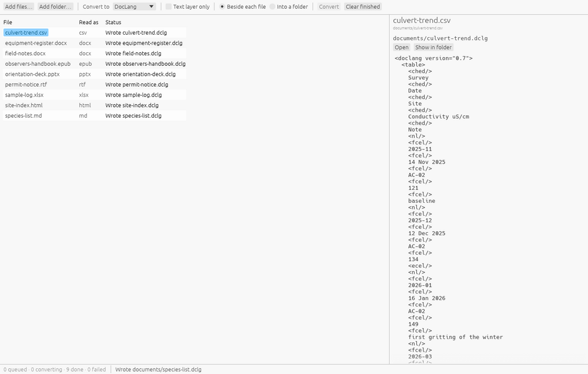Click status Wrote observers-handbook.dclg
588x374 pixels.
[145, 64]
